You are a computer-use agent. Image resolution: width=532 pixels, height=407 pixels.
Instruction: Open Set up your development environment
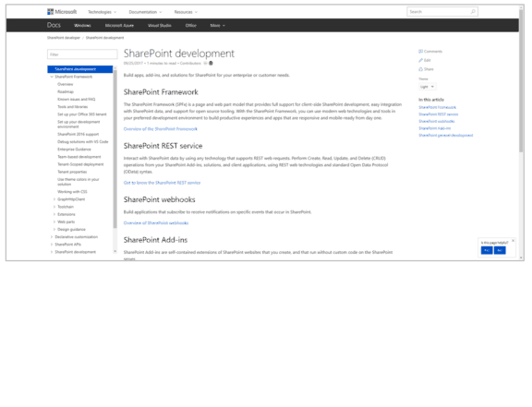click(x=79, y=125)
